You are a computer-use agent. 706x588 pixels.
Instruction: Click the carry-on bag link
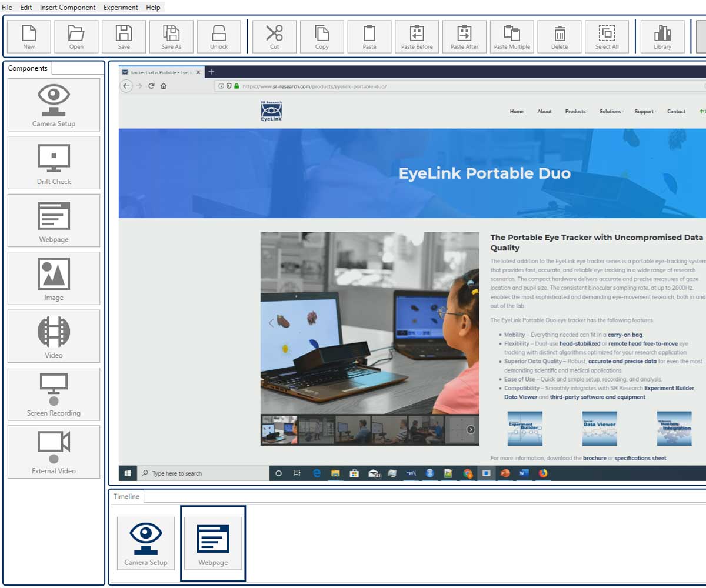coord(625,335)
